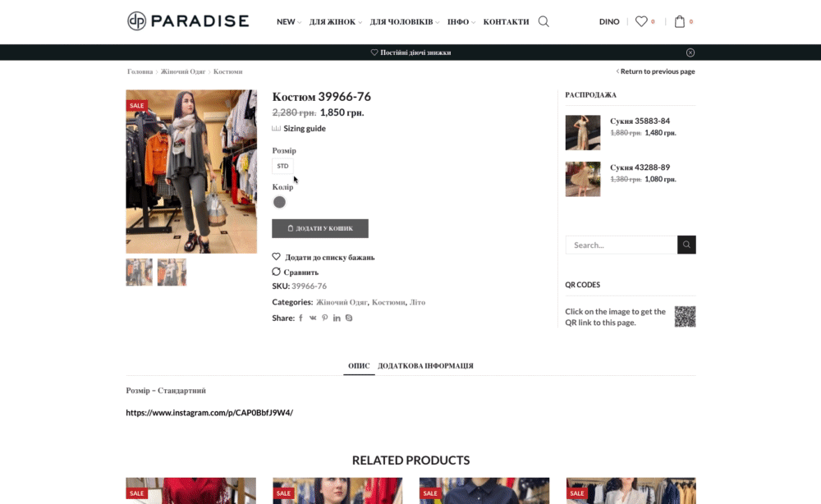The height and width of the screenshot is (504, 821).
Task: Expand the ДЛЯ ЧОЛОВІКІВ menu
Action: click(x=404, y=21)
